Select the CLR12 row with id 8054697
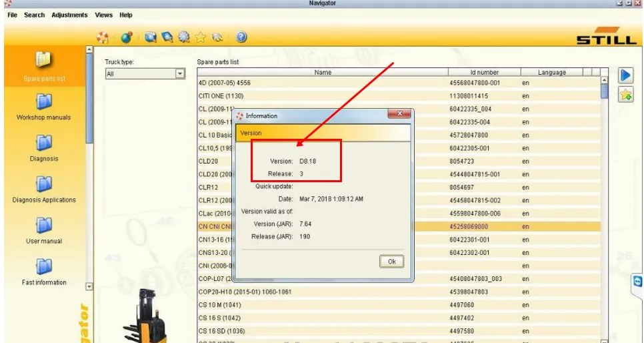The image size is (644, 343). click(399, 187)
